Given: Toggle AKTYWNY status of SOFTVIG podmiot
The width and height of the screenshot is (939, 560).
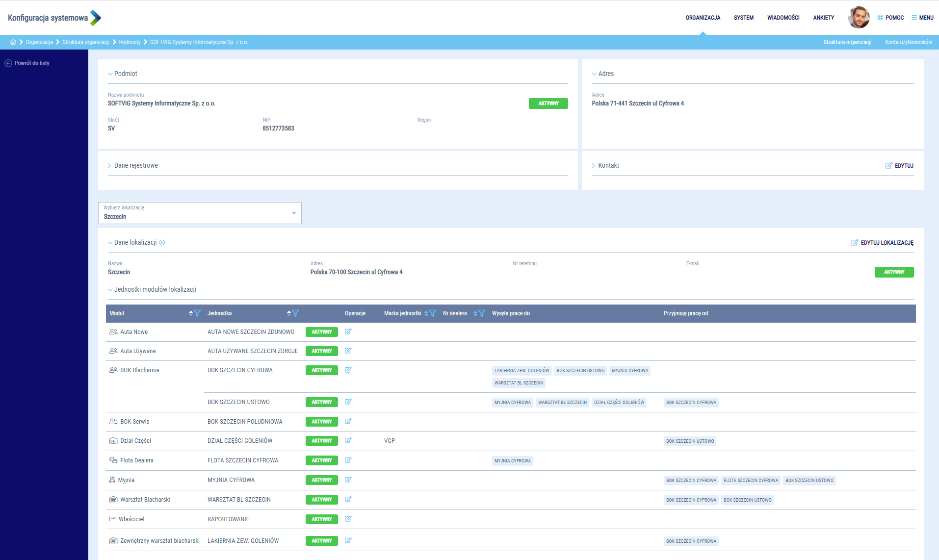Looking at the screenshot, I should [548, 103].
